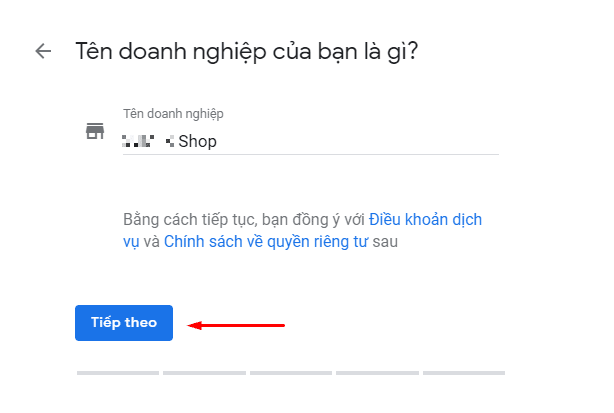Click the second progress bar segment
This screenshot has width=614, height=413.
[204, 373]
